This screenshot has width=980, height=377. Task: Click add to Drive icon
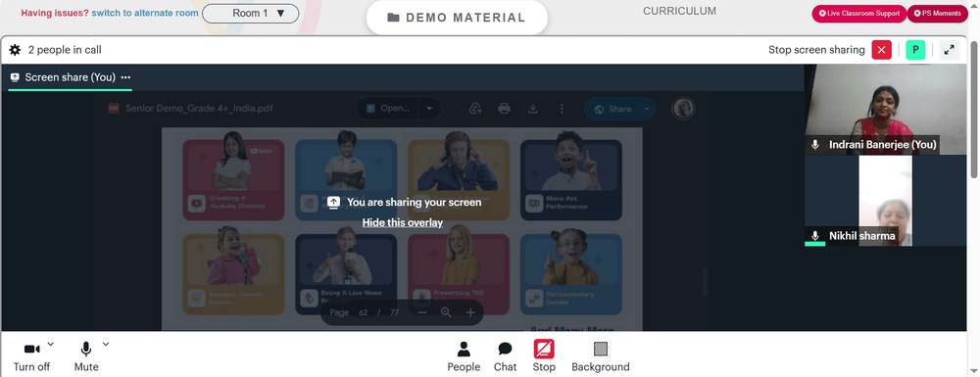(475, 109)
